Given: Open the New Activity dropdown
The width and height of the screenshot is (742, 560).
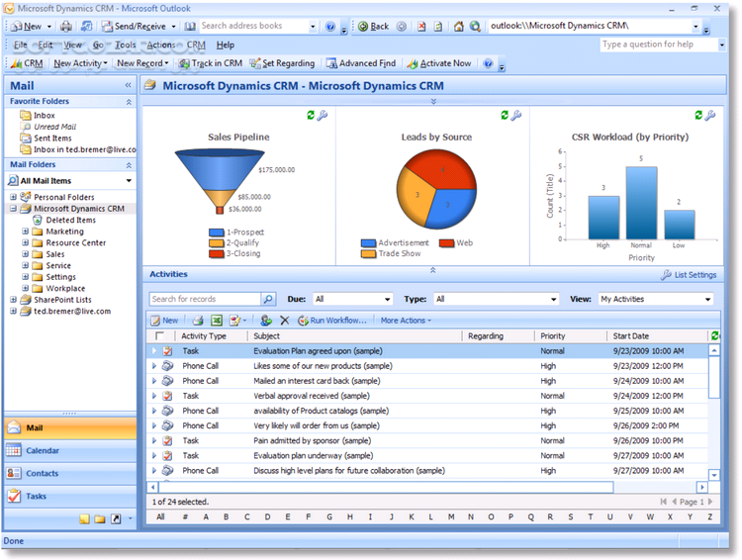Looking at the screenshot, I should (x=80, y=63).
